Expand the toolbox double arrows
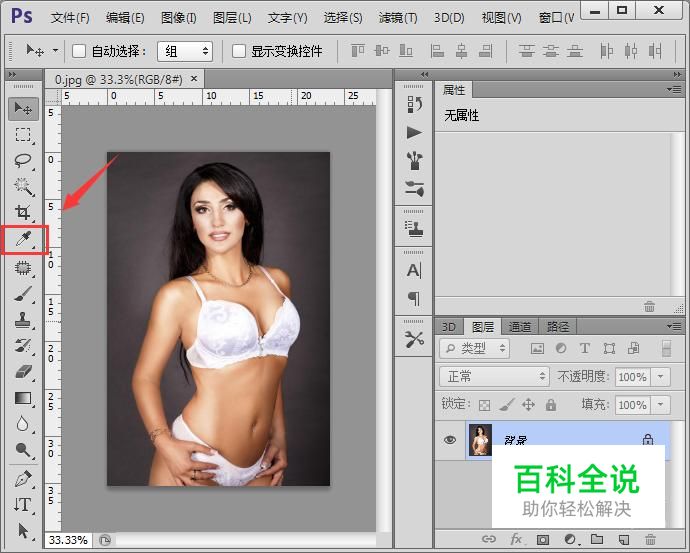 (x=12, y=75)
